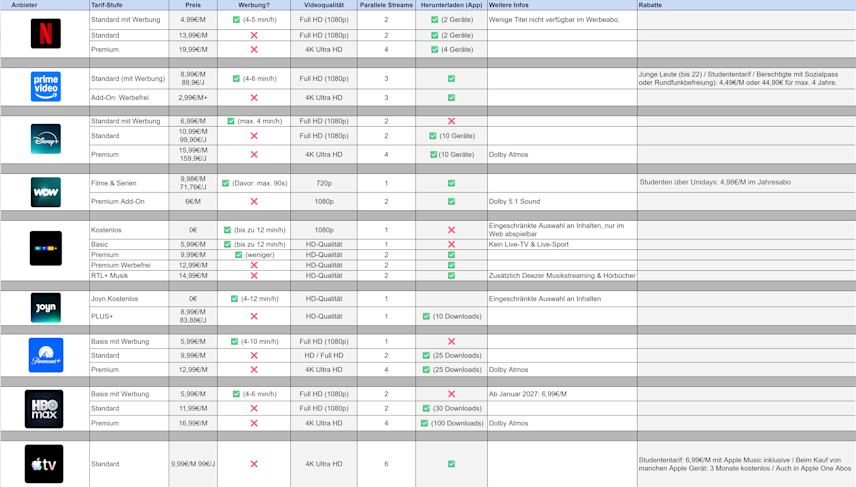Click green check beside (weniger)

pos(238,255)
